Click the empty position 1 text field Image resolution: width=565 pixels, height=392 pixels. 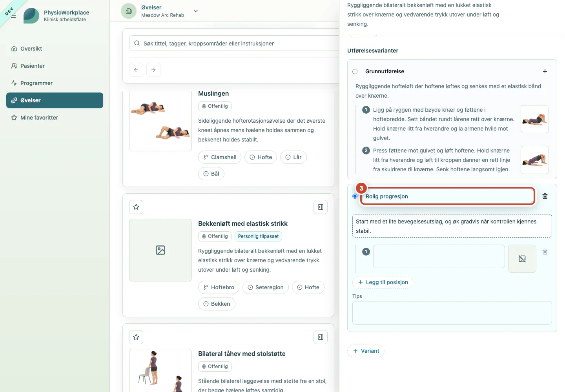pyautogui.click(x=439, y=256)
